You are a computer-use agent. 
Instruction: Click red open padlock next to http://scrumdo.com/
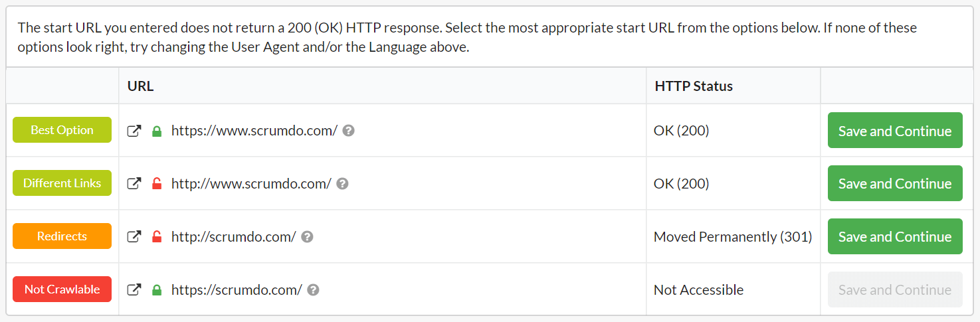point(157,237)
